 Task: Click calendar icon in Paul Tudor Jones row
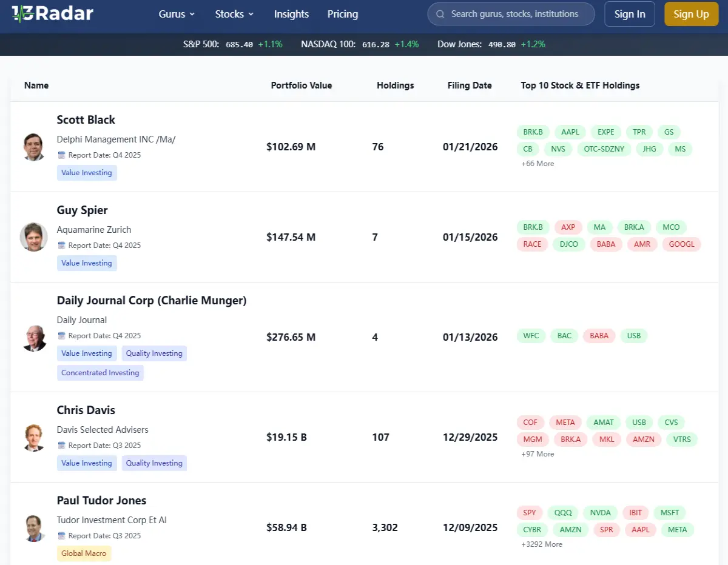61,536
